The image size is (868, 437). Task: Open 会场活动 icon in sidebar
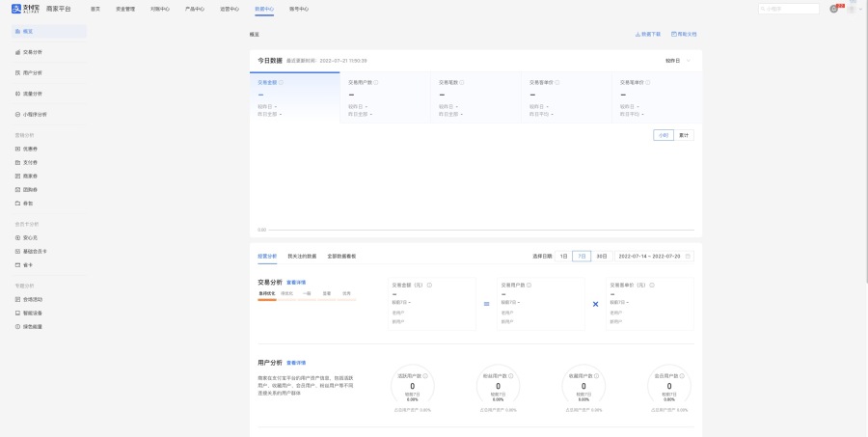click(x=17, y=299)
